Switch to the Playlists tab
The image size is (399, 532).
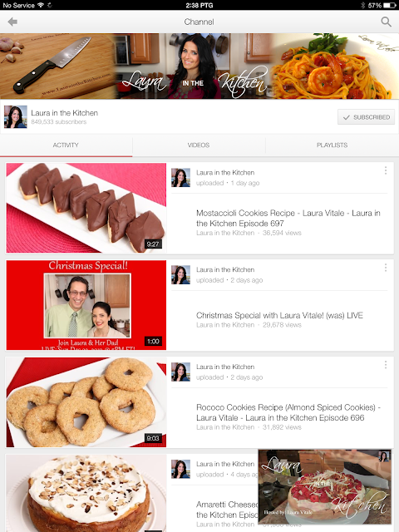pos(332,145)
